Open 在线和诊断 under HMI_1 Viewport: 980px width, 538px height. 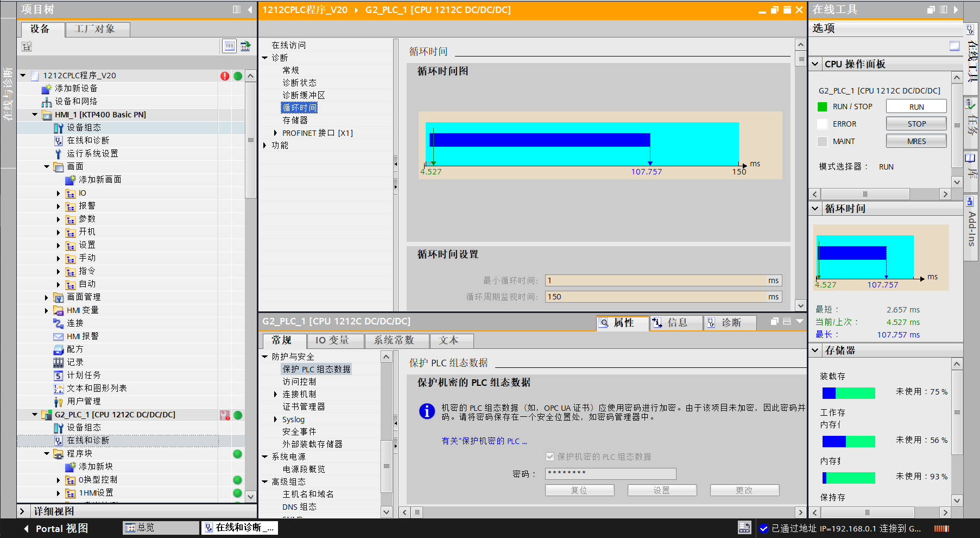click(x=87, y=141)
